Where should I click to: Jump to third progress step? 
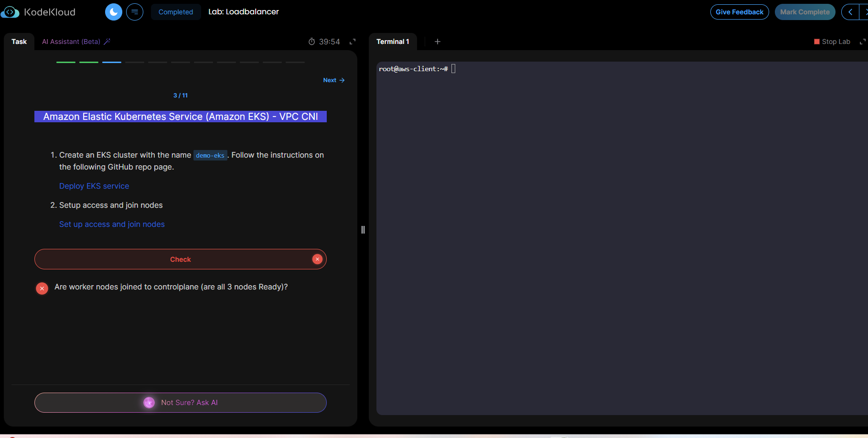[112, 62]
